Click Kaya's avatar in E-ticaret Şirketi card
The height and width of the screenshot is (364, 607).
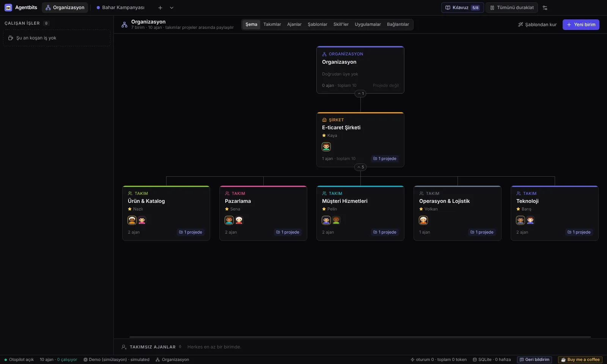pyautogui.click(x=326, y=147)
